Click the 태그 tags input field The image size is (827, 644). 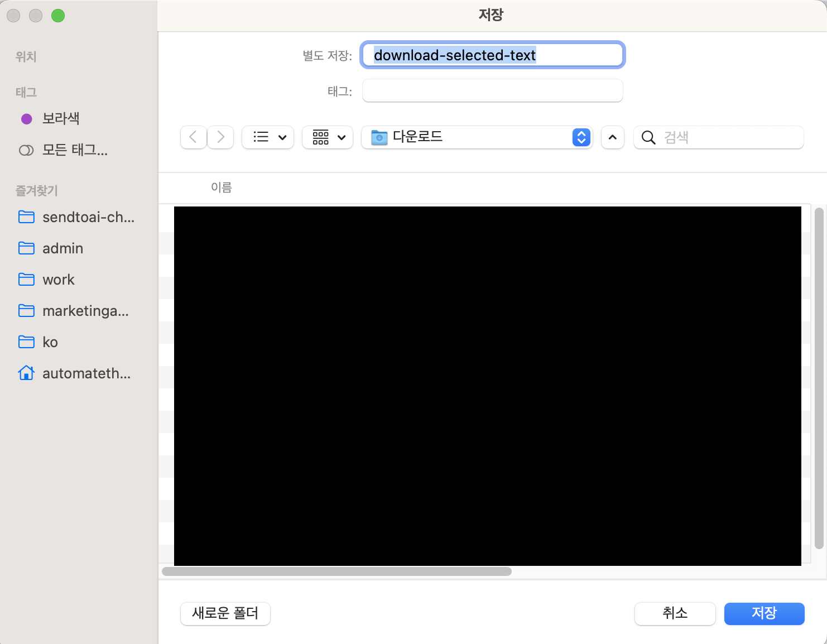[x=492, y=91]
